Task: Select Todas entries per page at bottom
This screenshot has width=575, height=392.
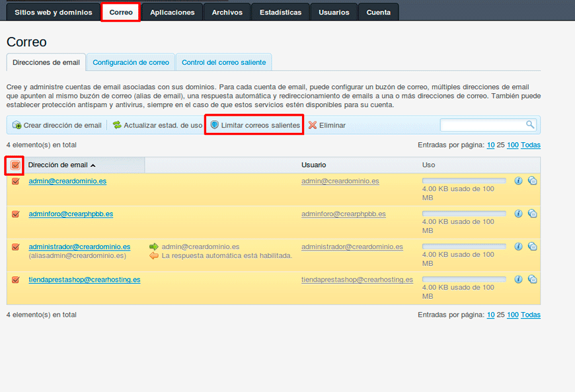Action: coord(530,315)
